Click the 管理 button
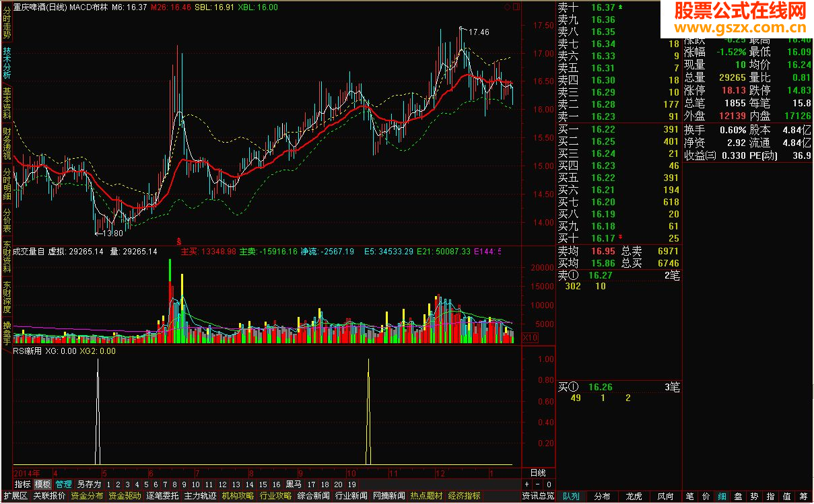Screen dimensions: 814x504 [63, 484]
